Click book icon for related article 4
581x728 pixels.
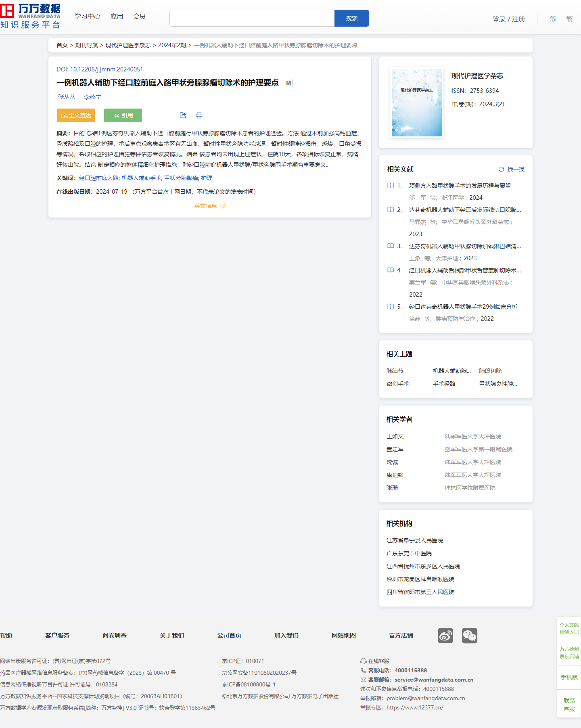tap(391, 270)
